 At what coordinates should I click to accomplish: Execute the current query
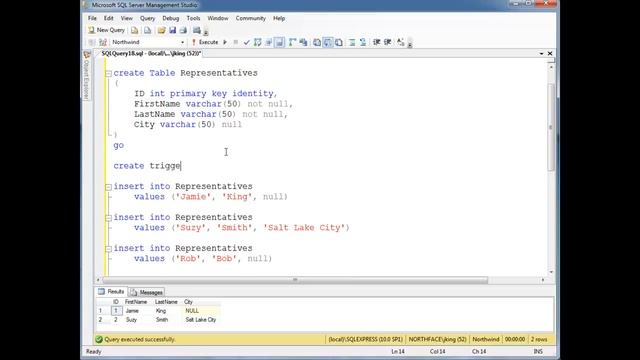coord(205,42)
